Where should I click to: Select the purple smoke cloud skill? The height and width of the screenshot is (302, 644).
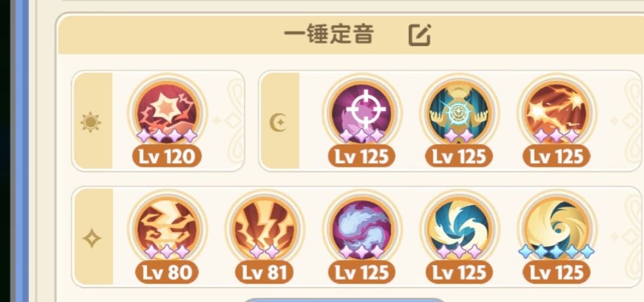pos(362,228)
